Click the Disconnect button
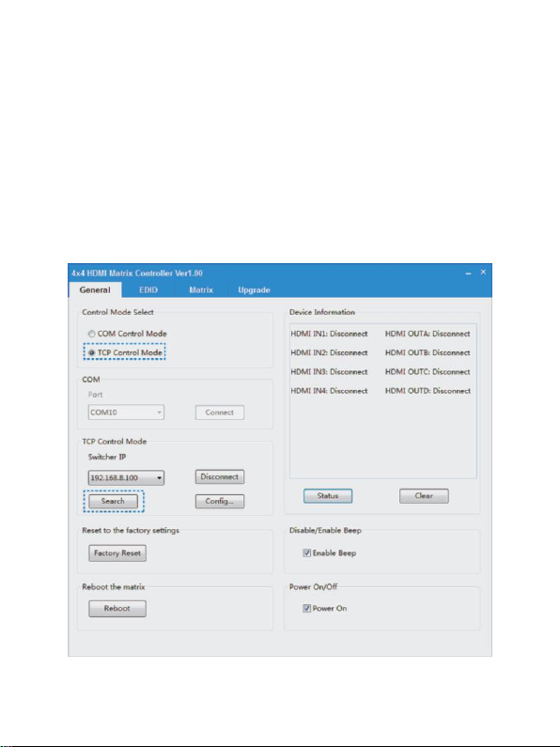This screenshot has height=747, width=560. coord(220,477)
